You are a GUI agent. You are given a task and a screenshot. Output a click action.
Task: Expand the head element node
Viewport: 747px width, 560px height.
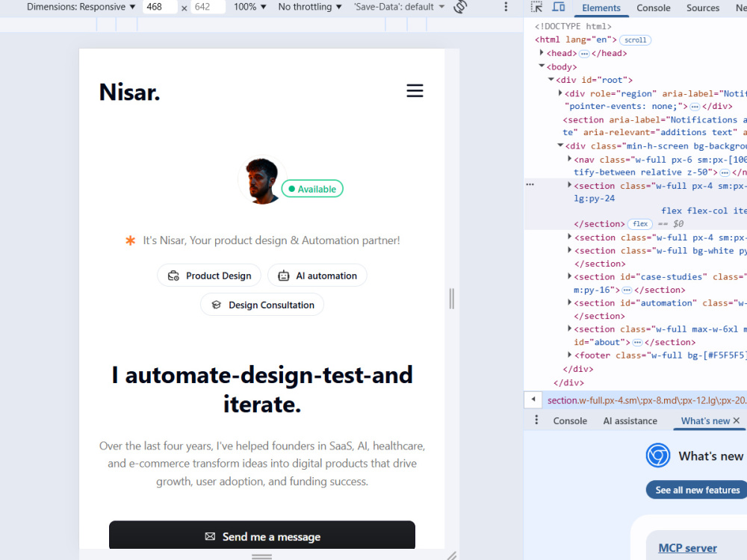[542, 53]
